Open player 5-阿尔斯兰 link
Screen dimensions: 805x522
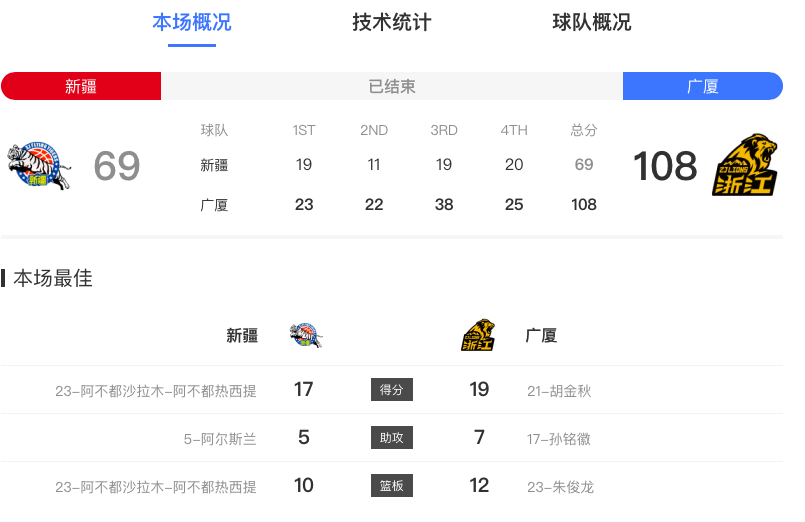point(220,439)
